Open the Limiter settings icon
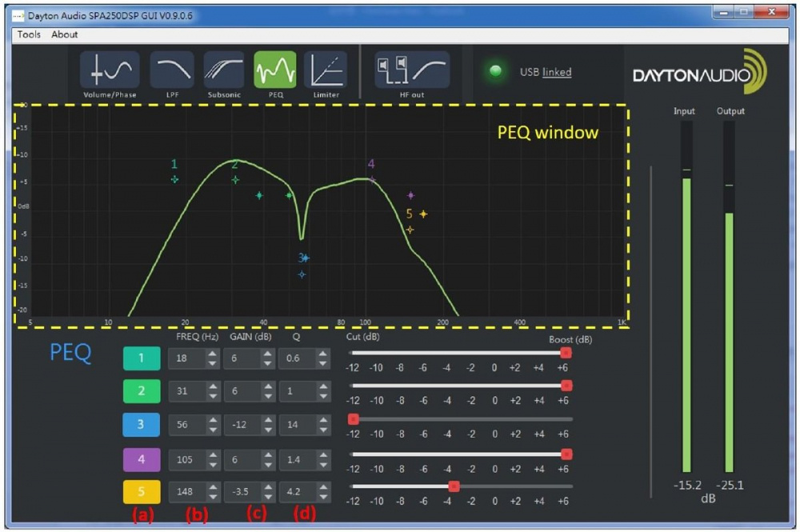 pos(326,70)
